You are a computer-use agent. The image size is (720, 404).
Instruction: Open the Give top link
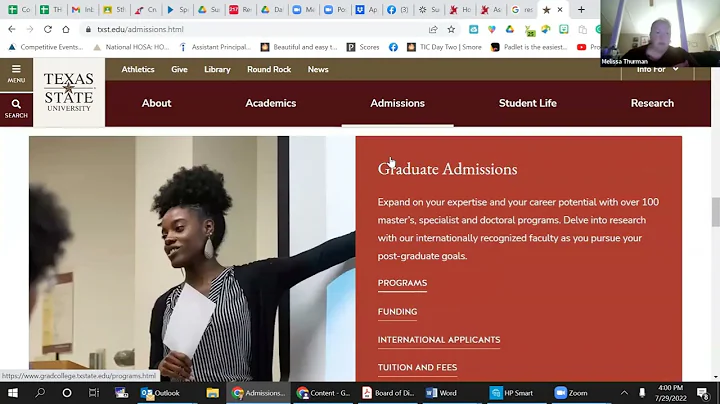click(180, 69)
